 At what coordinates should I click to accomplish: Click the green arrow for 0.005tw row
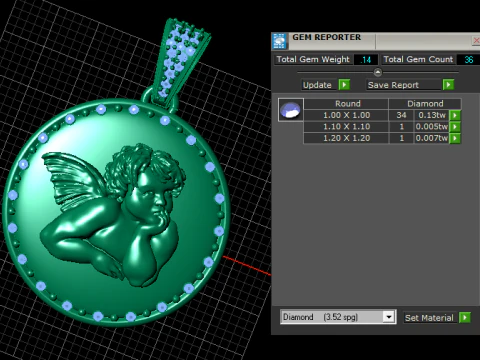coord(455,127)
